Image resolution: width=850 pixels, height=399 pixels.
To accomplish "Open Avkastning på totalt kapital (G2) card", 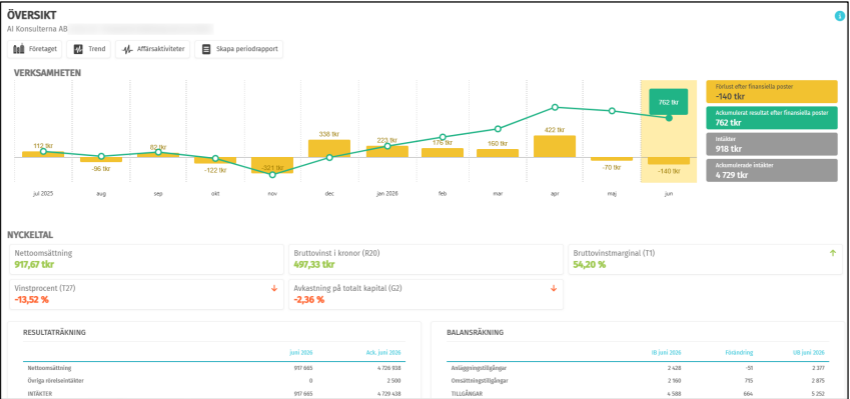I will coord(426,294).
